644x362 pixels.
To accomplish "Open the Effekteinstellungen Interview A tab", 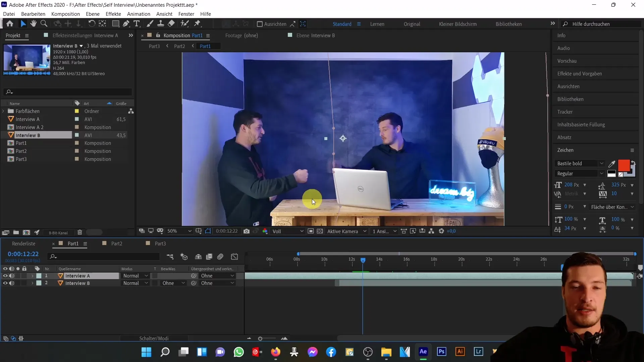I will 85,36.
